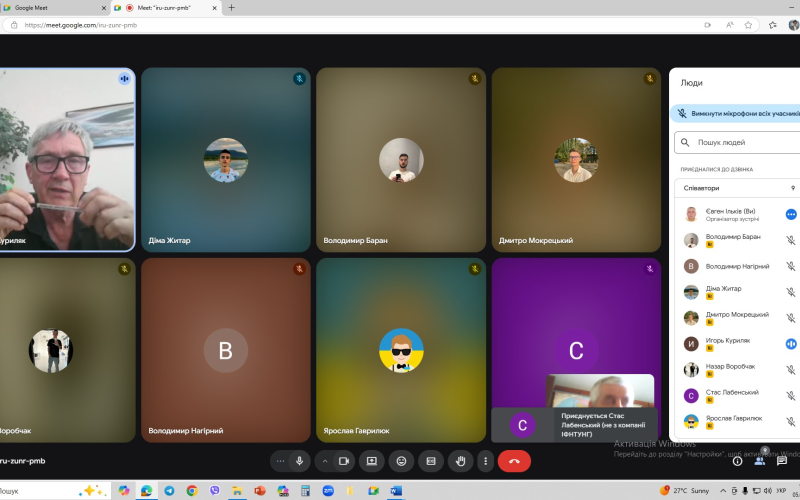This screenshot has width=800, height=500.
Task: Close the Meet 'iru-zunr-pmb' tab
Action: [215, 8]
